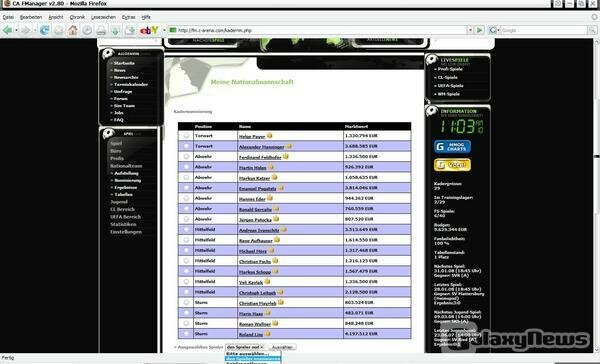The height and width of the screenshot is (364, 600).
Task: Click the gold icon beside Markus Katzer
Action: coord(274,178)
